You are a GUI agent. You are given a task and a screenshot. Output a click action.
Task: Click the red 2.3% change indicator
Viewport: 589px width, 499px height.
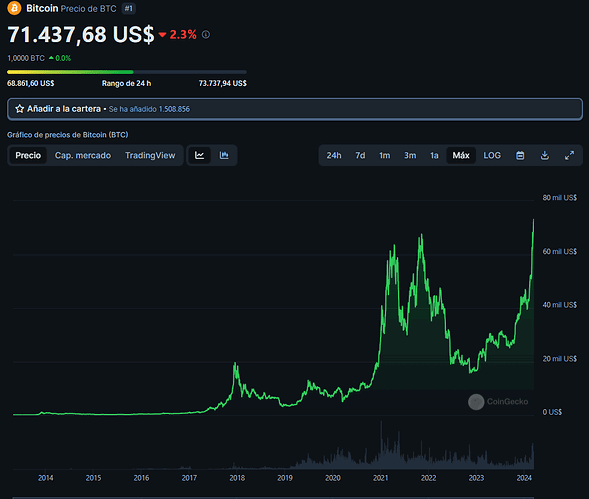tap(178, 35)
